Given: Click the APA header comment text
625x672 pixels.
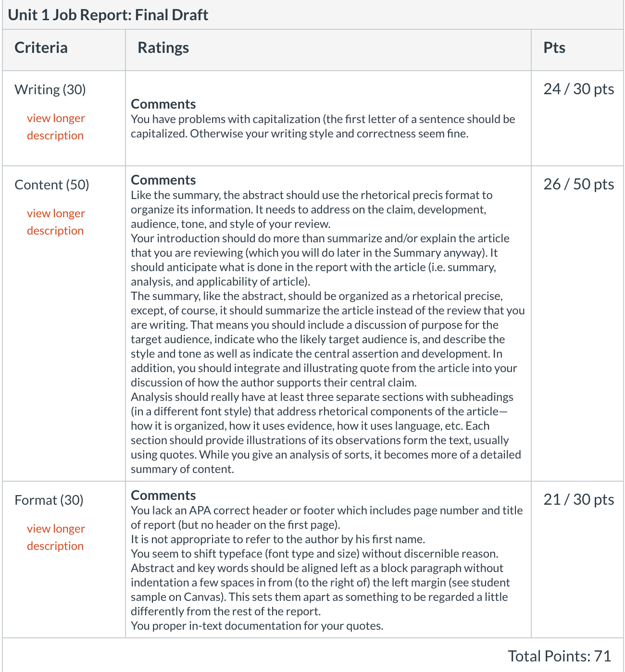Looking at the screenshot, I should pyautogui.click(x=327, y=518).
